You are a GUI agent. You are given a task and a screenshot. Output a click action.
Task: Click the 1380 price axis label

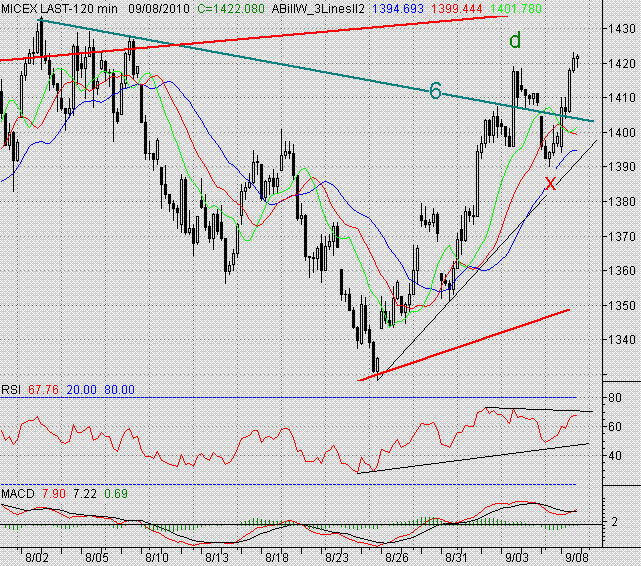(621, 201)
